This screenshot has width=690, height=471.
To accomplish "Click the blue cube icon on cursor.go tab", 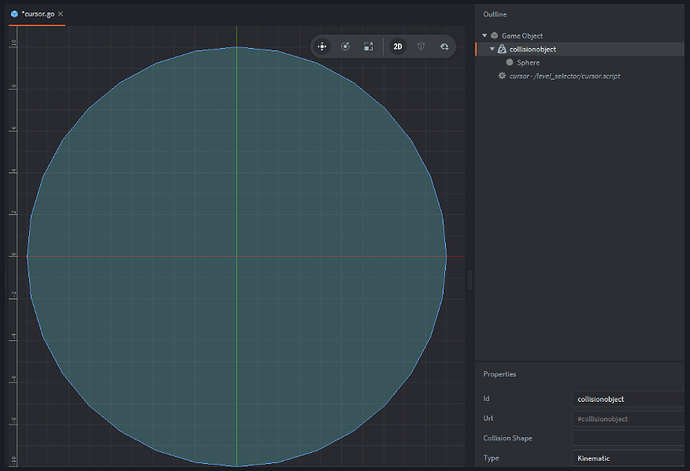I will 15,14.
